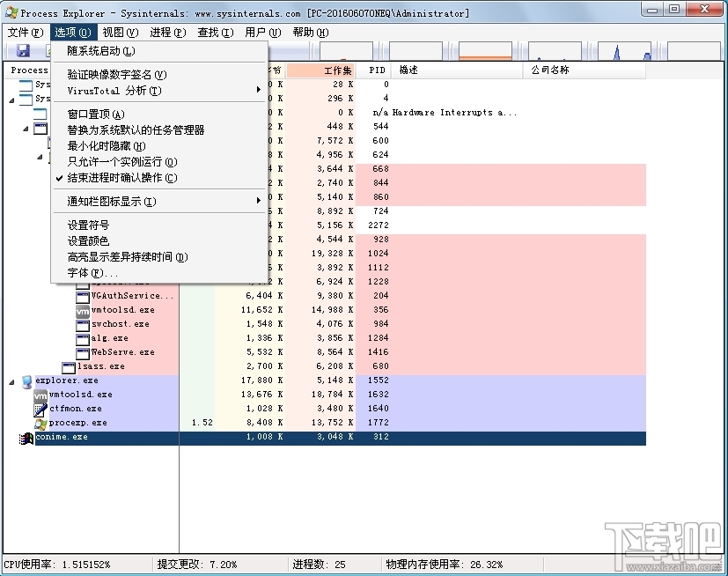Click the Save toolbar icon
The width and height of the screenshot is (728, 576).
point(20,49)
